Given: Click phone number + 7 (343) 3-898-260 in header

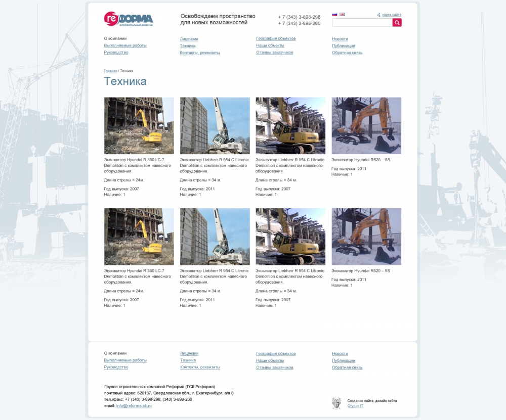Looking at the screenshot, I should pos(299,24).
